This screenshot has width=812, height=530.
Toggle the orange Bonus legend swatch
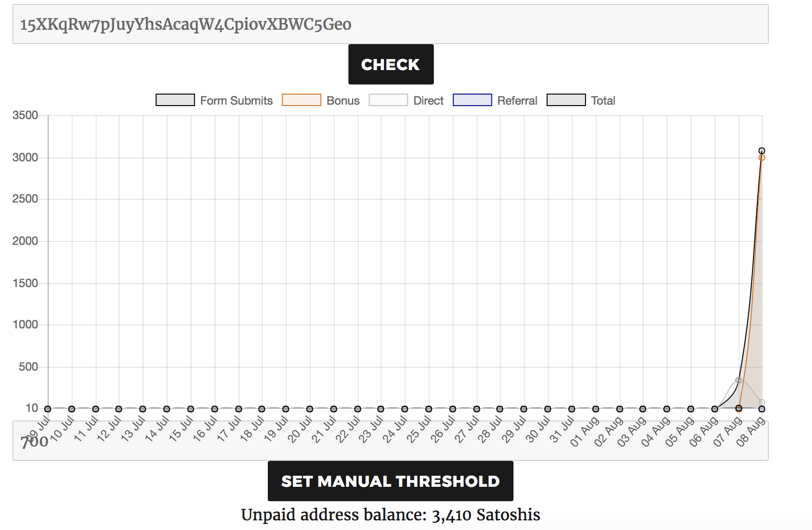coord(301,100)
